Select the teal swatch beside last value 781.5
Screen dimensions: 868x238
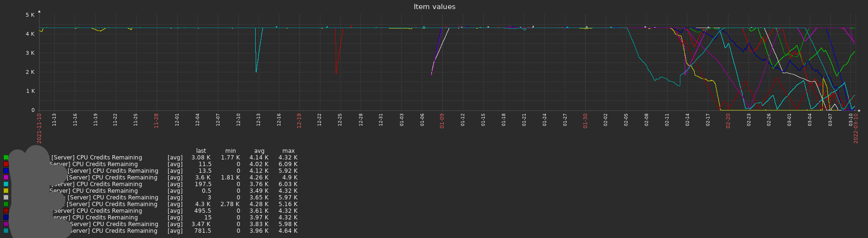[6, 231]
